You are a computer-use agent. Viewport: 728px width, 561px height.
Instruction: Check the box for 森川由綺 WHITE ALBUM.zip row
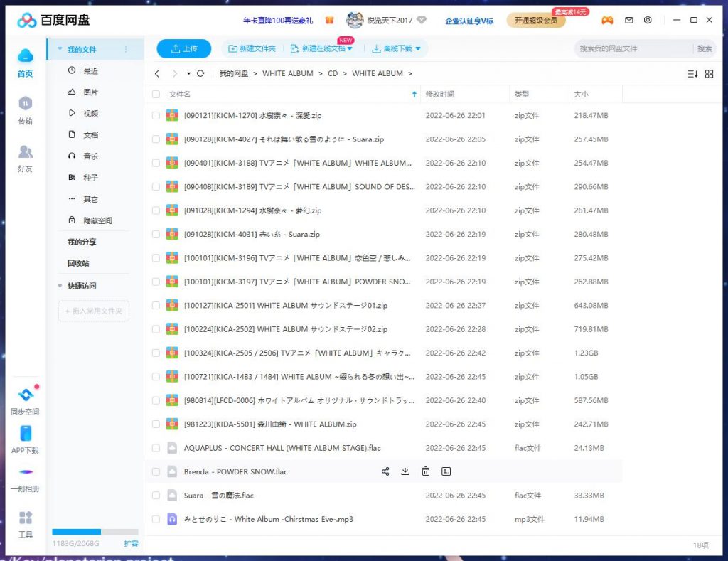pos(156,424)
